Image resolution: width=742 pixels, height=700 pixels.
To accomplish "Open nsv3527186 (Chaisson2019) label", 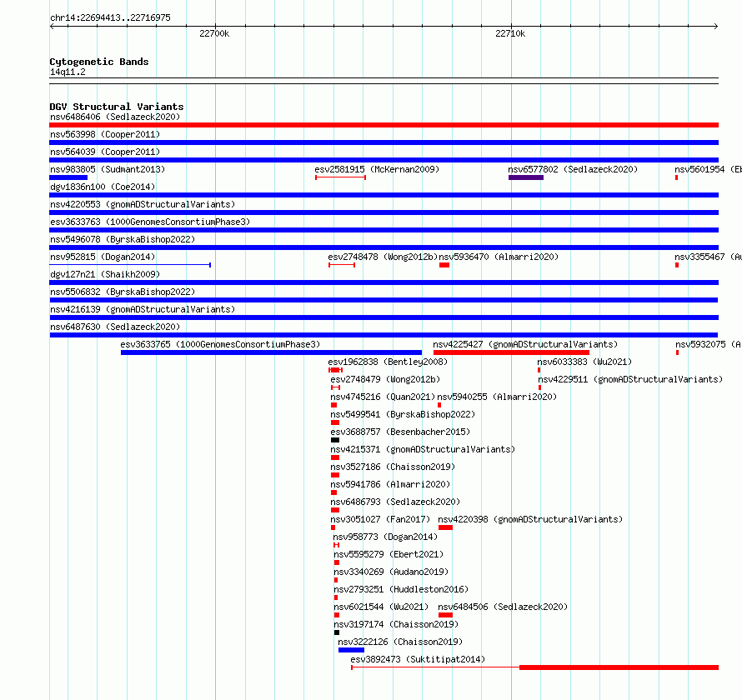I will (393, 467).
